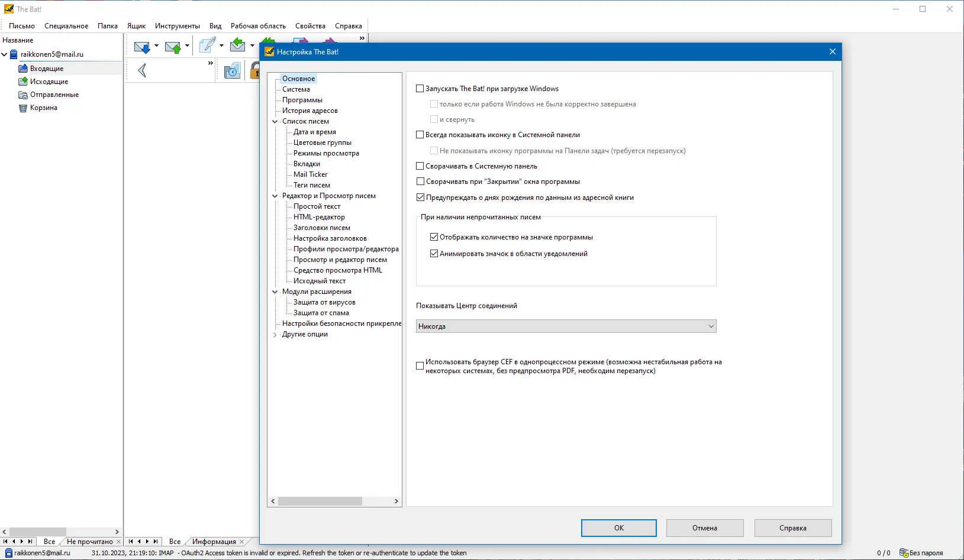This screenshot has height=560, width=964.
Task: Confirm settings with the OK button
Action: [619, 528]
